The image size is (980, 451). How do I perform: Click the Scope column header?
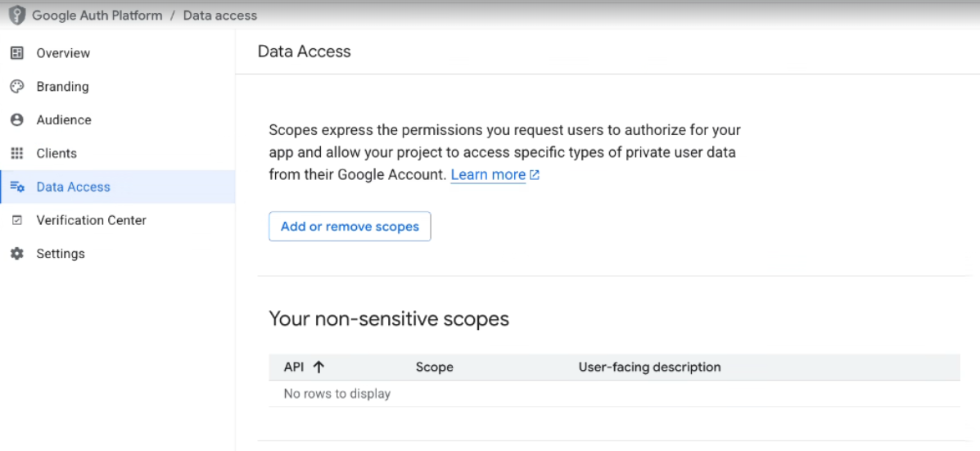(434, 368)
